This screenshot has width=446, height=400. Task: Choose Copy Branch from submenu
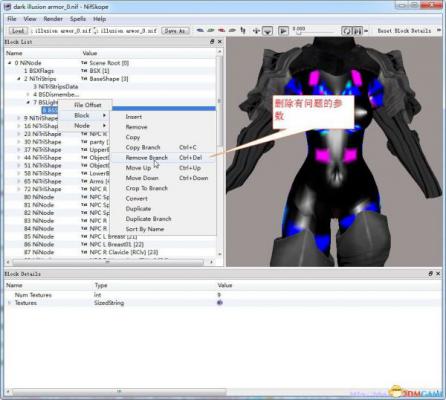coord(163,147)
